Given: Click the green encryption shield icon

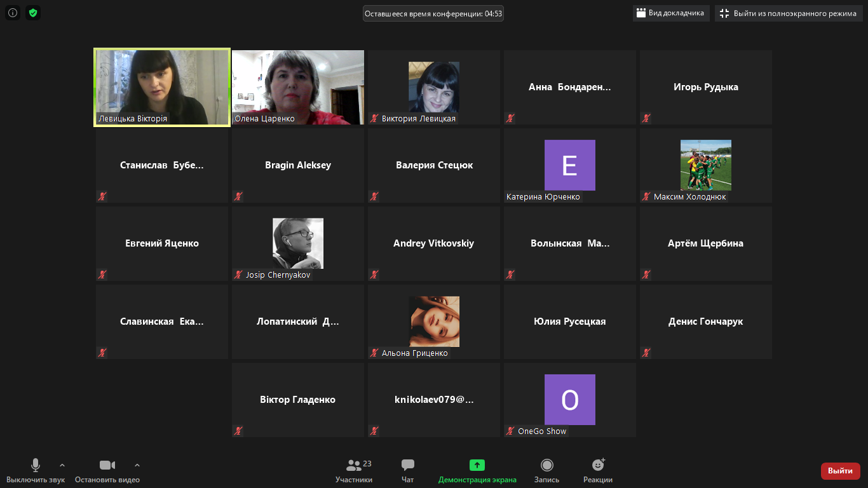Looking at the screenshot, I should coord(33,13).
